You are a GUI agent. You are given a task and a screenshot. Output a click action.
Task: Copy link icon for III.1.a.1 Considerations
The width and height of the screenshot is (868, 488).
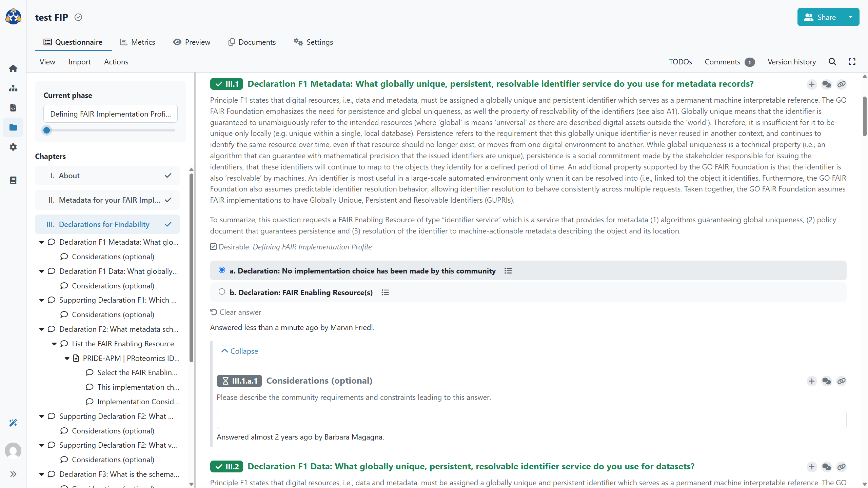(x=842, y=381)
